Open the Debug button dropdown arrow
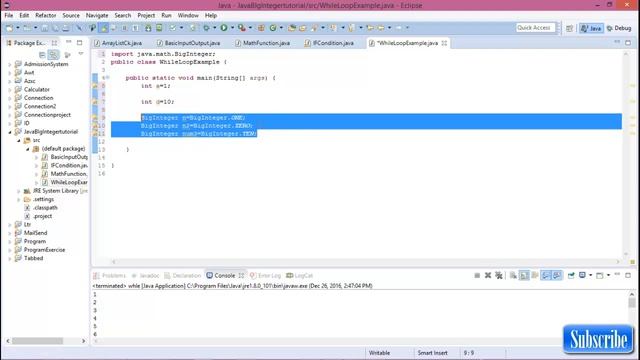This screenshot has width=640, height=360. click(215, 28)
